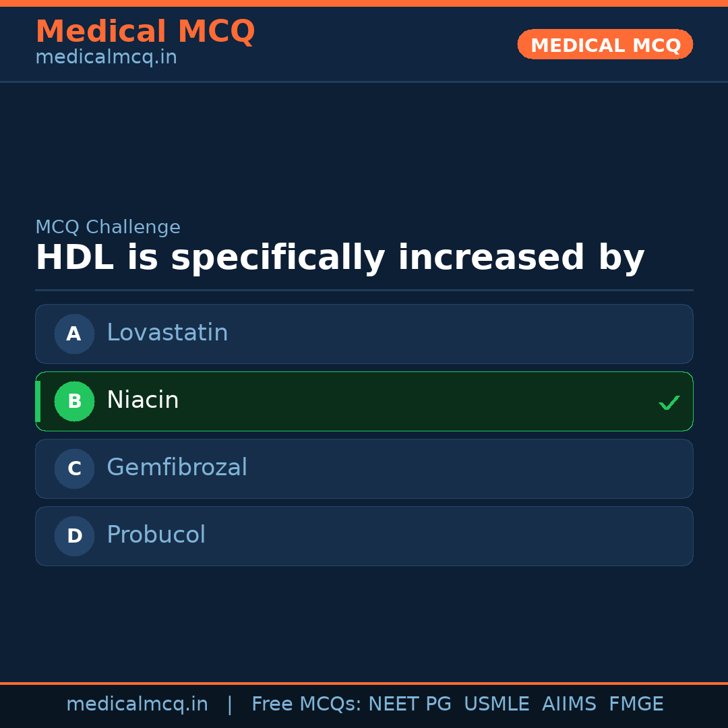Screen dimensions: 728x728
Task: Click the green checkmark on Niacin
Action: (x=669, y=402)
